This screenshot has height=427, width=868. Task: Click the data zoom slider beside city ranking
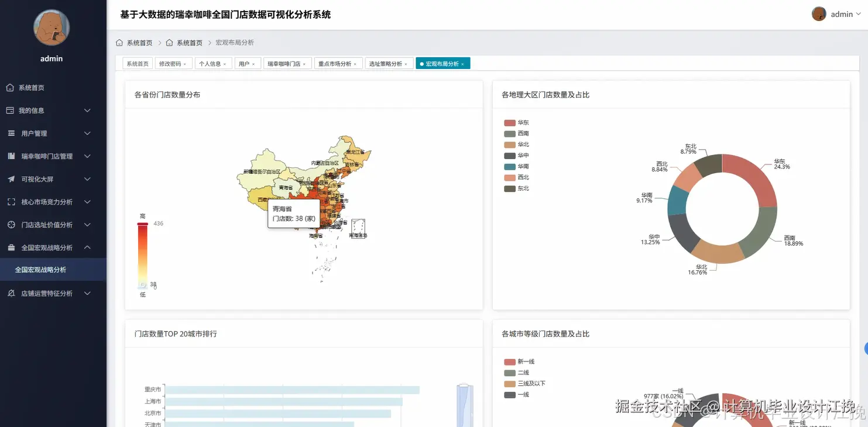(465, 405)
